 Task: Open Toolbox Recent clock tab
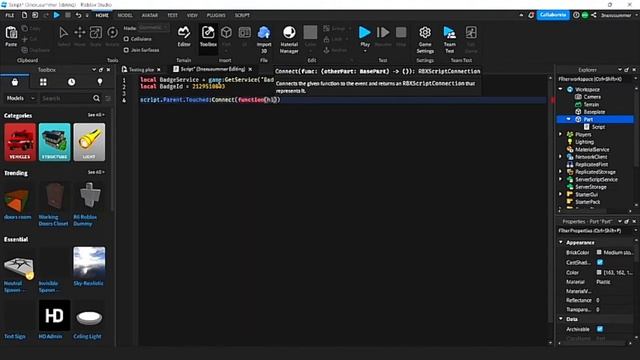tap(71, 82)
